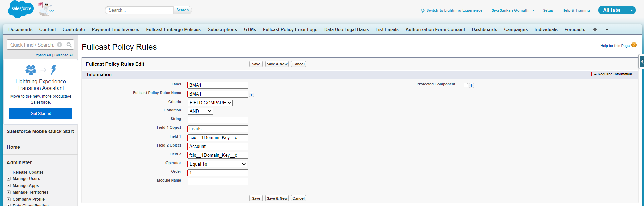Click the Home sidebar heading
644x206 pixels.
click(x=13, y=147)
